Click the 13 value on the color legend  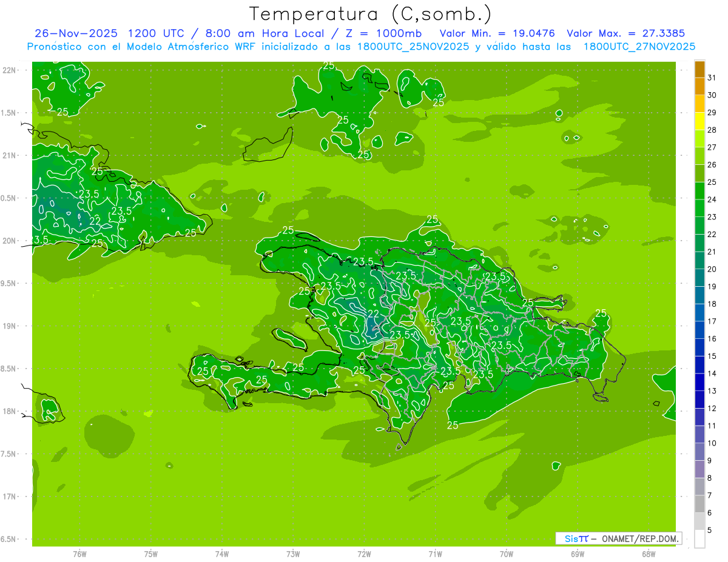tap(712, 391)
